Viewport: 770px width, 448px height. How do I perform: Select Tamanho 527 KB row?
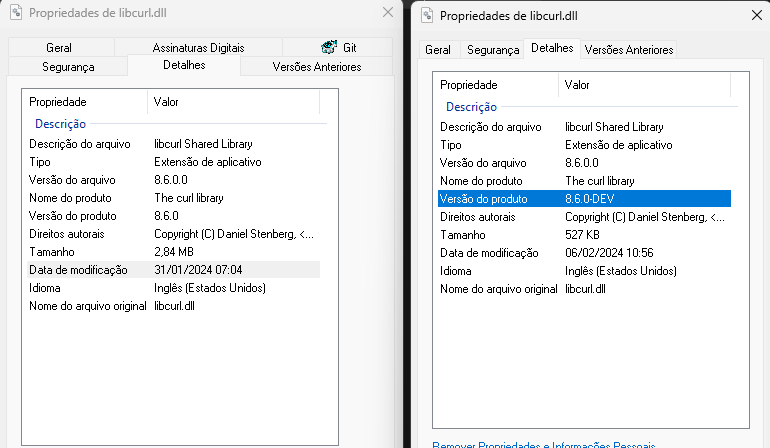click(584, 235)
